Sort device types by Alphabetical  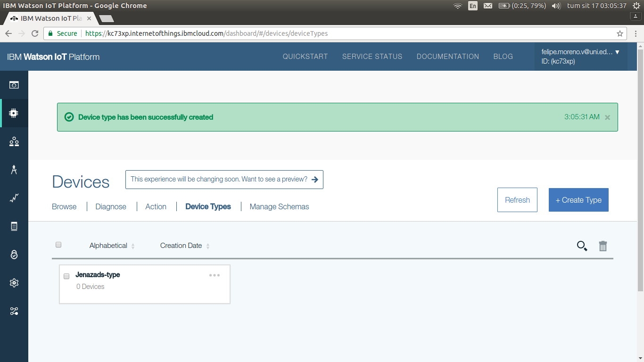coord(112,246)
